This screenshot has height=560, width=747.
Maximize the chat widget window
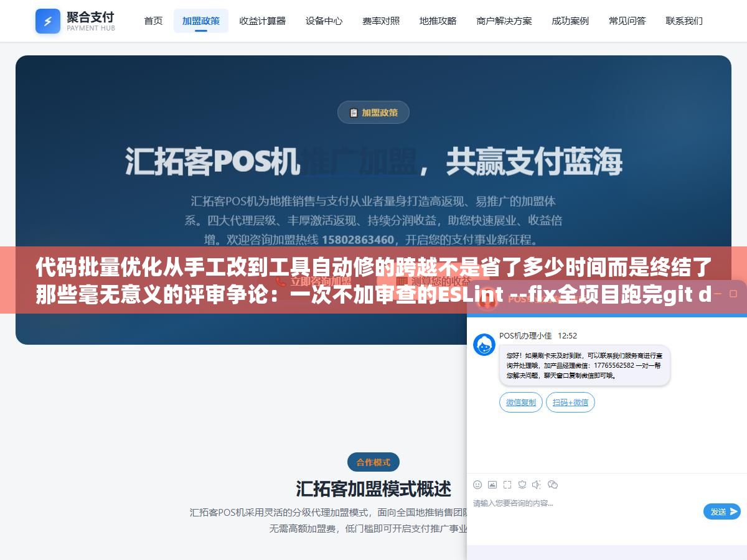tap(734, 293)
